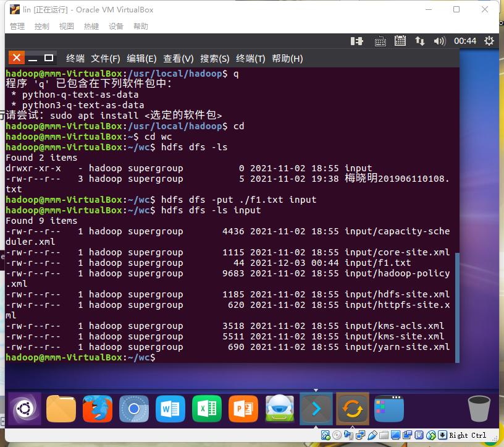Click the last empty ~/wc$ prompt line
This screenshot has width=504, height=447.
pyautogui.click(x=80, y=357)
